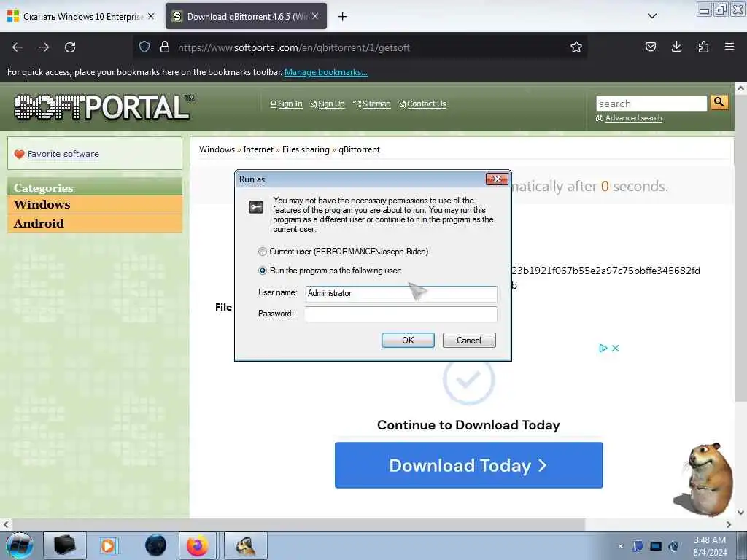
Task: Click the Manage bookmarks link
Action: 326,72
